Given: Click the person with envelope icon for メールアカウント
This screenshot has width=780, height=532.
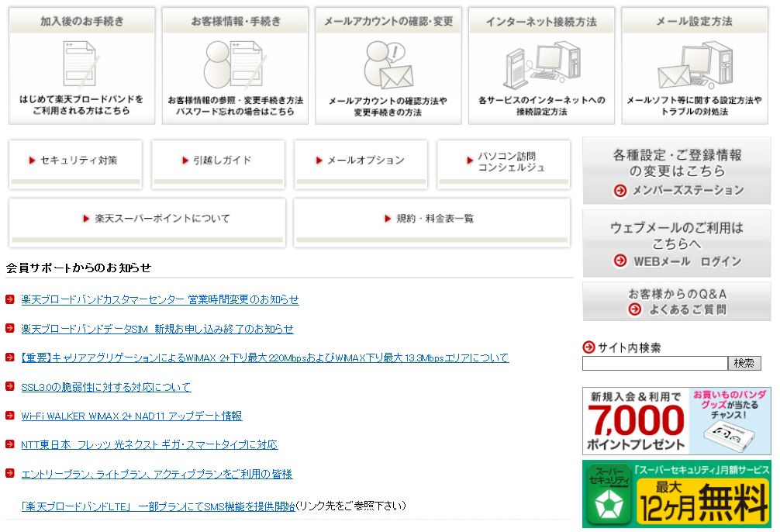Looking at the screenshot, I should pos(388,65).
